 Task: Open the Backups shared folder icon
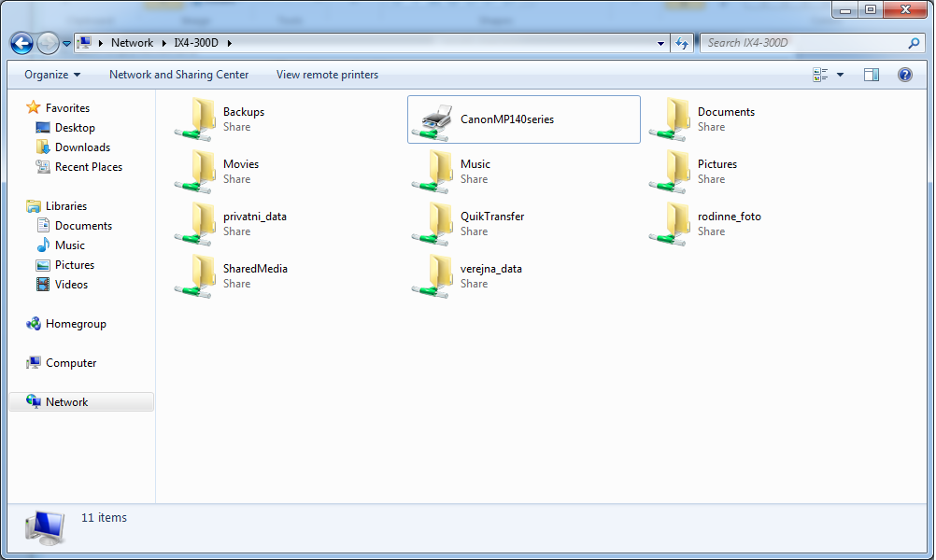(x=197, y=119)
